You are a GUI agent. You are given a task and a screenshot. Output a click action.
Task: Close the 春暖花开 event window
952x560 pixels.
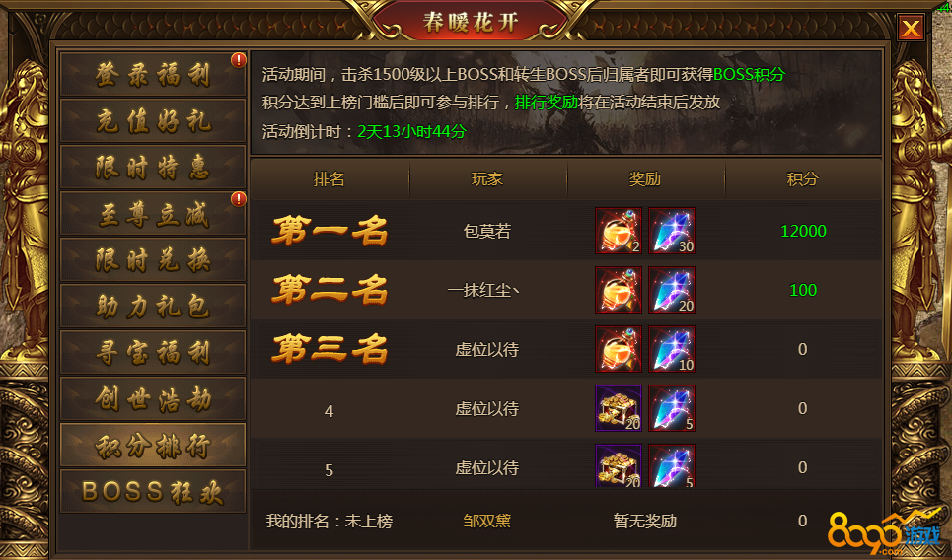pos(911,28)
